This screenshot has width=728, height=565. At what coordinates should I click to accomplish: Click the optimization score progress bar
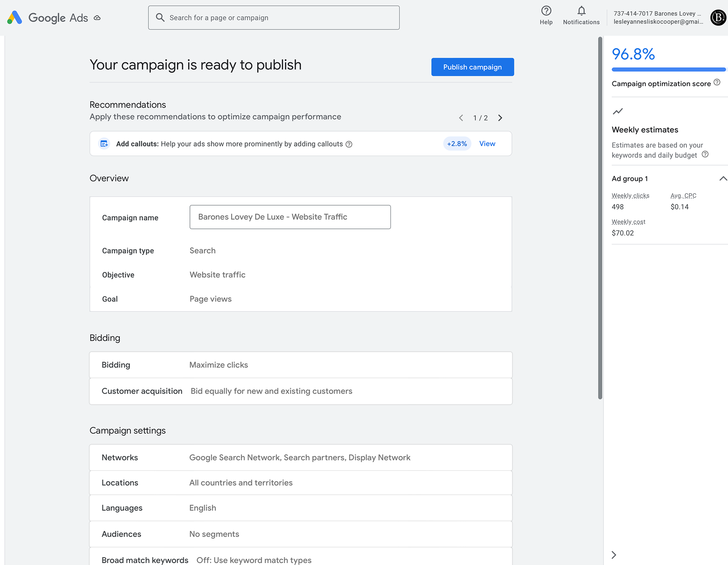click(668, 69)
